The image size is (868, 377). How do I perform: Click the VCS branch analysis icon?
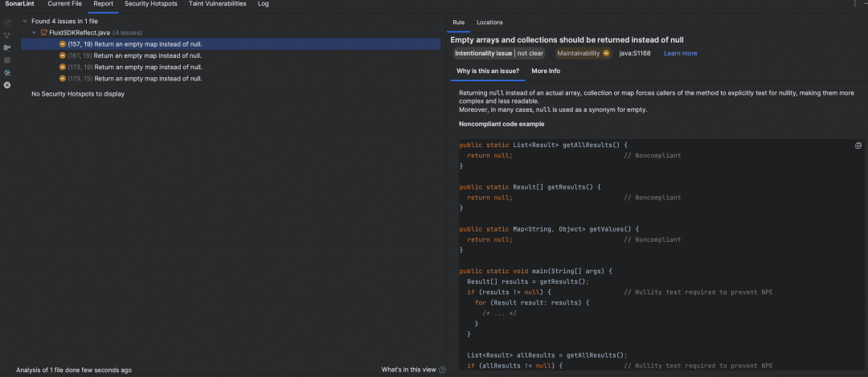[7, 35]
